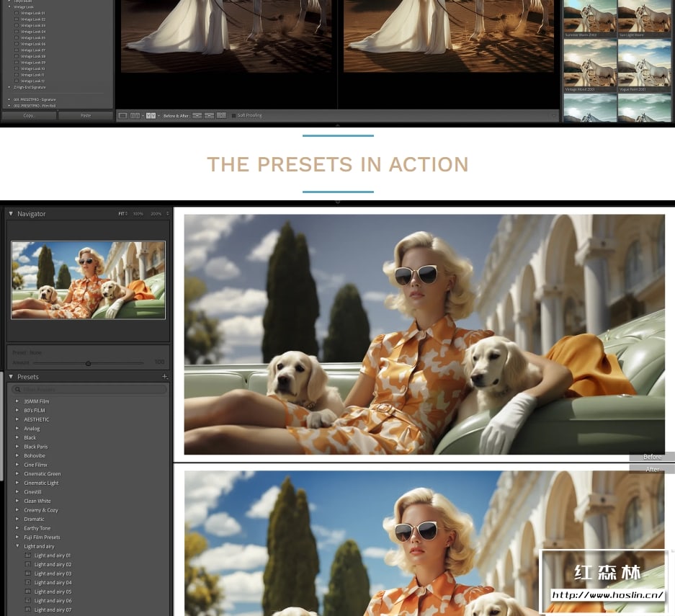Expand the 80's FILM preset group

tap(17, 410)
